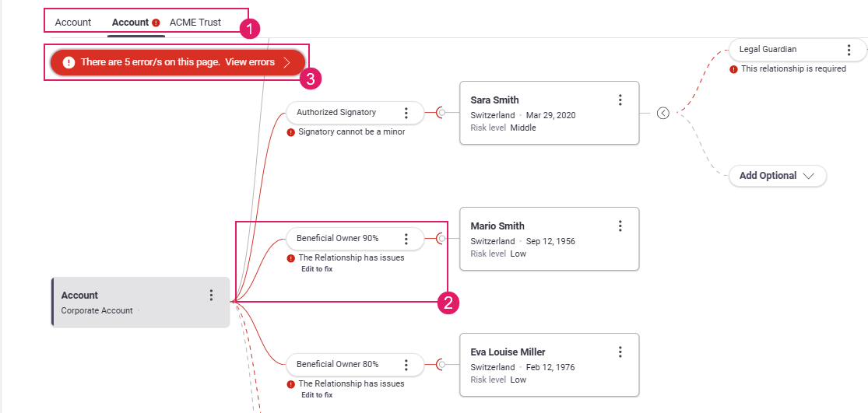Open options menu for Beneficial Owner 90%
Image resolution: width=868 pixels, height=413 pixels.
pos(406,239)
